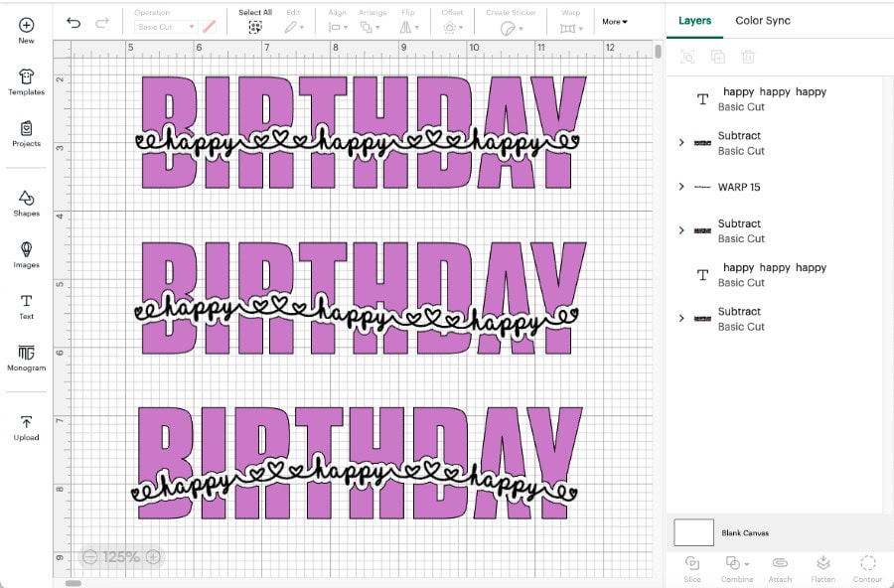Open the Offset tool
This screenshot has width=894, height=588.
[452, 27]
